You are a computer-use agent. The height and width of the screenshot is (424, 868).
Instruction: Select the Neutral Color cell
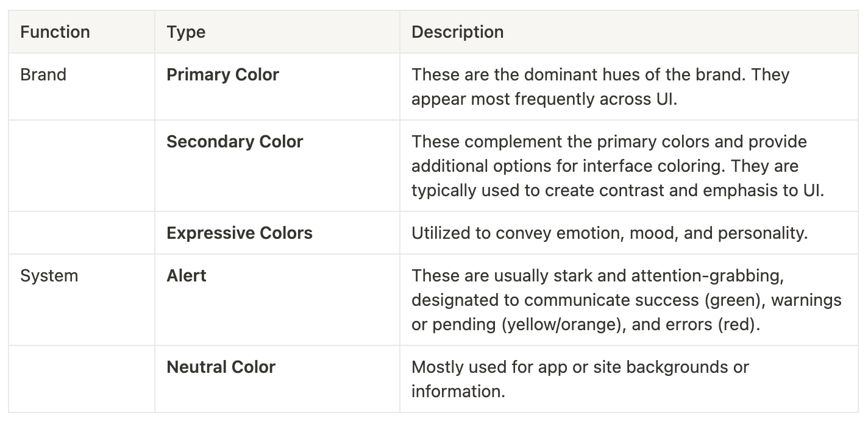[277, 379]
